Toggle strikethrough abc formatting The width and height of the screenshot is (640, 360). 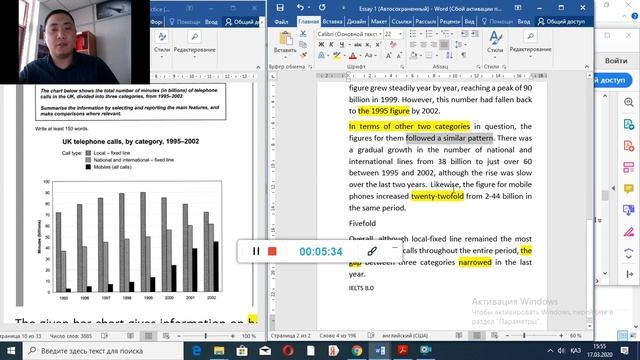point(358,44)
